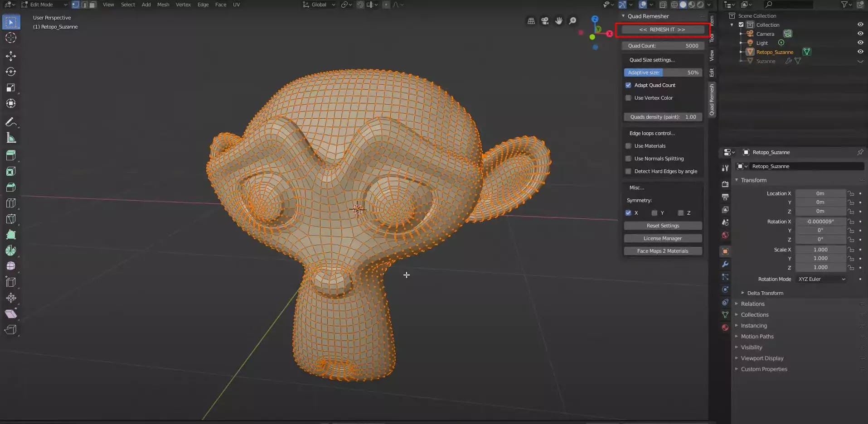Screen dimensions: 868x424
Task: Select the Scale tool
Action: coord(11,87)
